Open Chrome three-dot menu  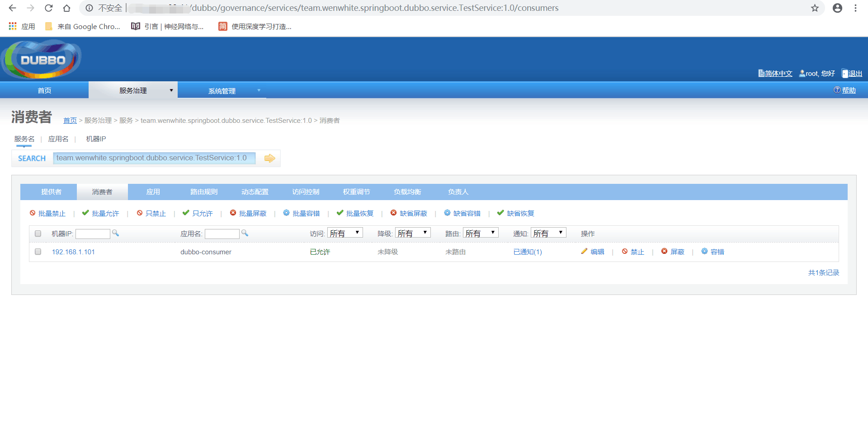pyautogui.click(x=855, y=8)
